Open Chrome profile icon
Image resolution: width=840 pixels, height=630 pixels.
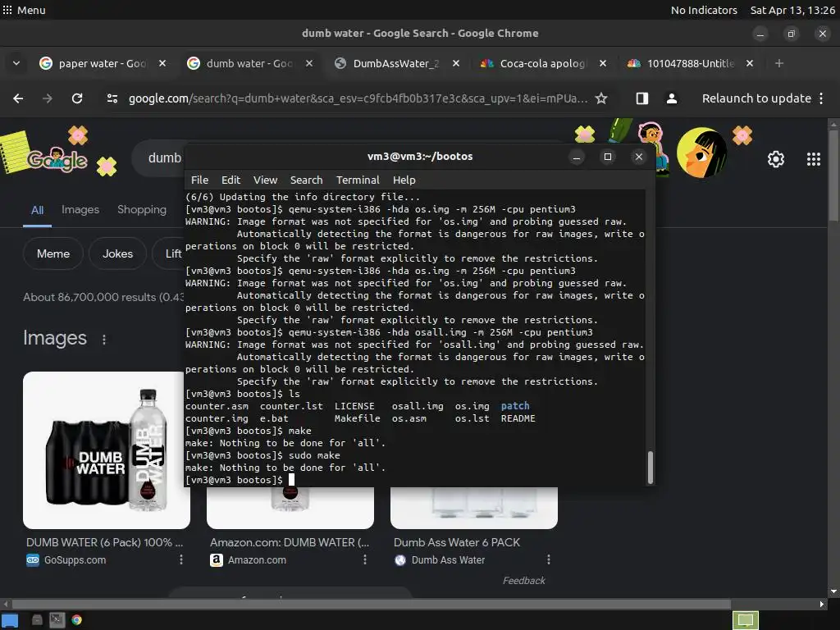pyautogui.click(x=671, y=98)
